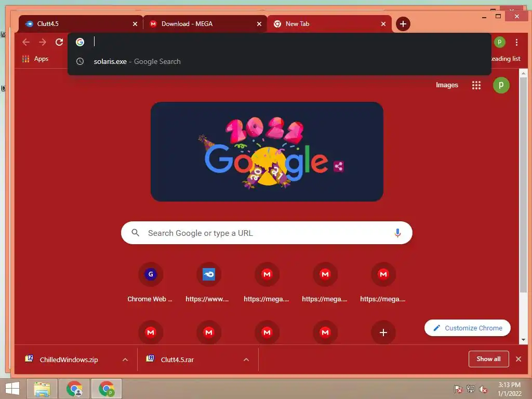
Task: Add a new shortcut tile
Action: click(383, 332)
